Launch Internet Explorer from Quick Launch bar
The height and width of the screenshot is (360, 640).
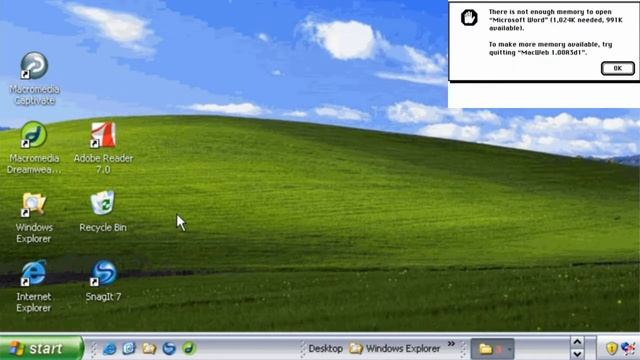(x=109, y=348)
